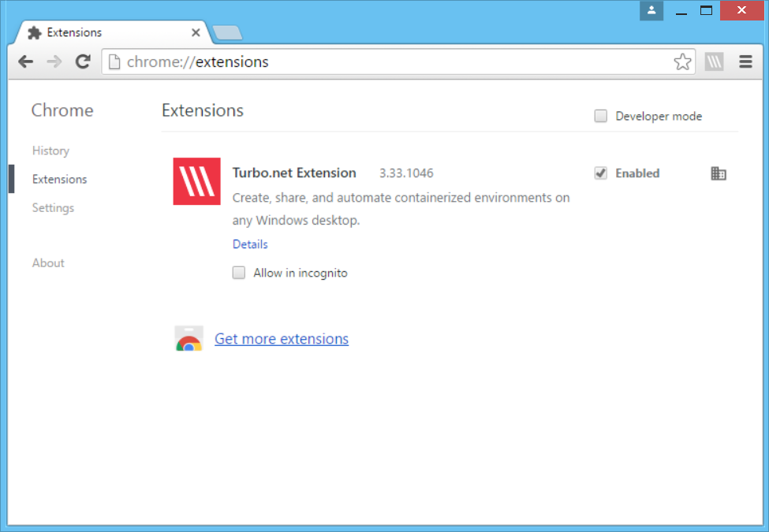The width and height of the screenshot is (769, 532).
Task: Reload the extensions page
Action: [x=82, y=61]
